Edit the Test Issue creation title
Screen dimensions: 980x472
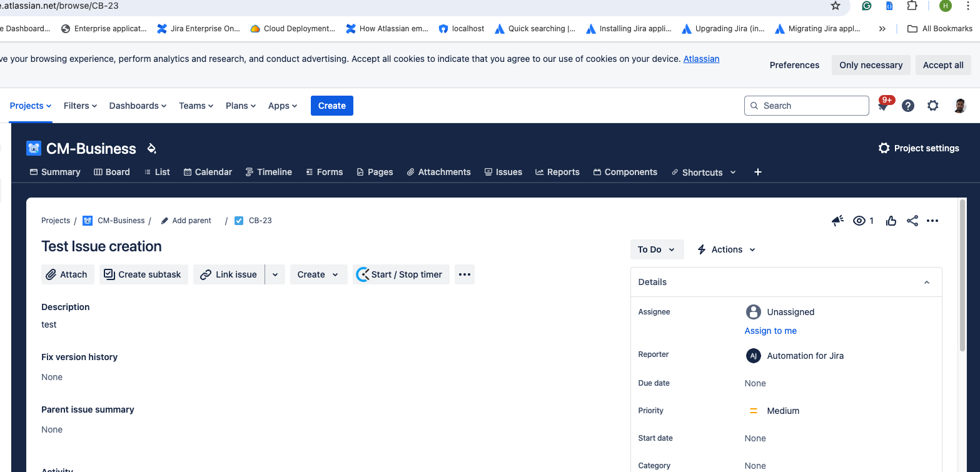101,246
